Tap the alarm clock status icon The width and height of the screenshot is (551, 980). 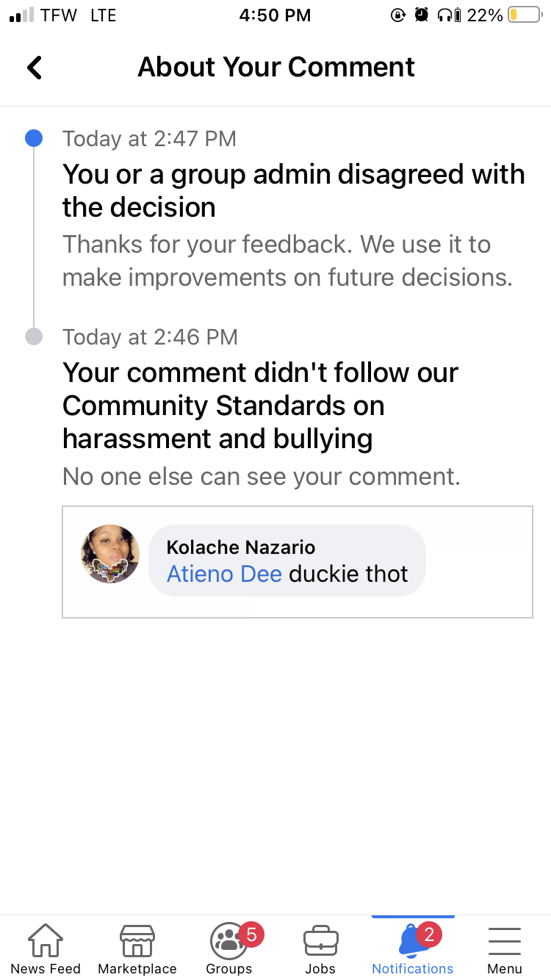click(x=421, y=14)
